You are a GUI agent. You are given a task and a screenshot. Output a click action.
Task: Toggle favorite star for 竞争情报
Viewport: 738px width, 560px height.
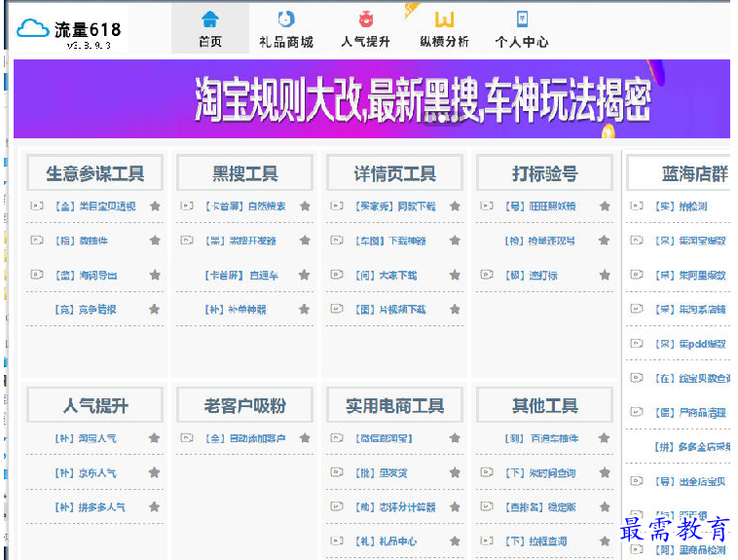154,309
